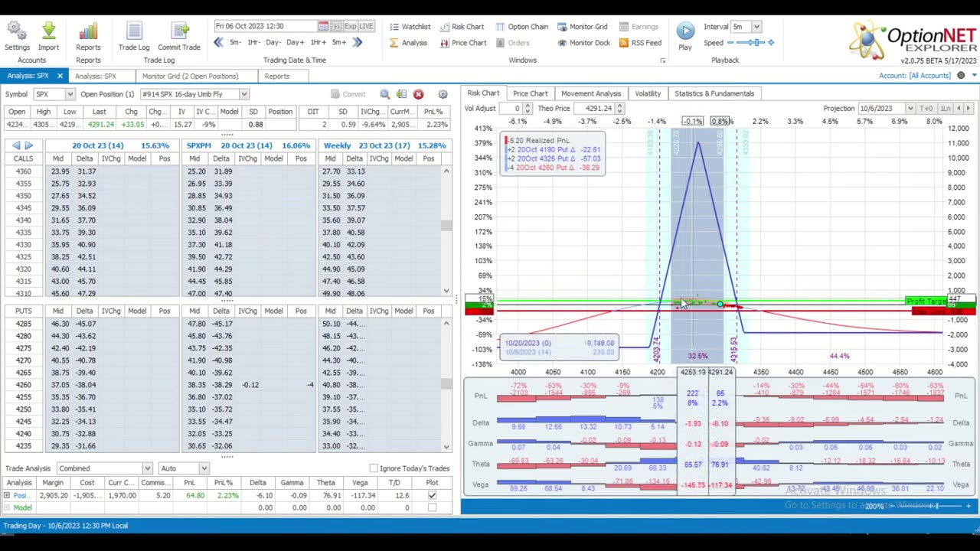
Task: Open the calendar date picker icon
Action: 323,26
